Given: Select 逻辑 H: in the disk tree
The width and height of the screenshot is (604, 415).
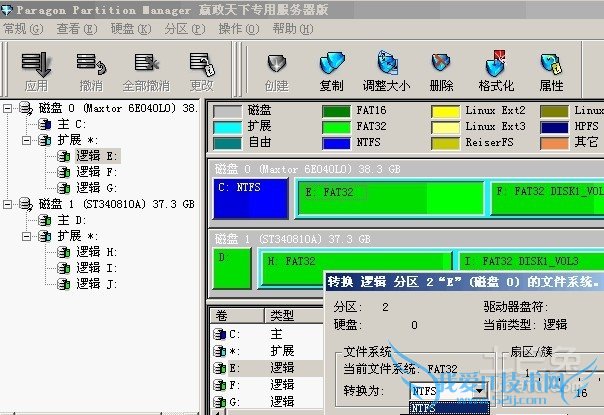Looking at the screenshot, I should [96, 252].
